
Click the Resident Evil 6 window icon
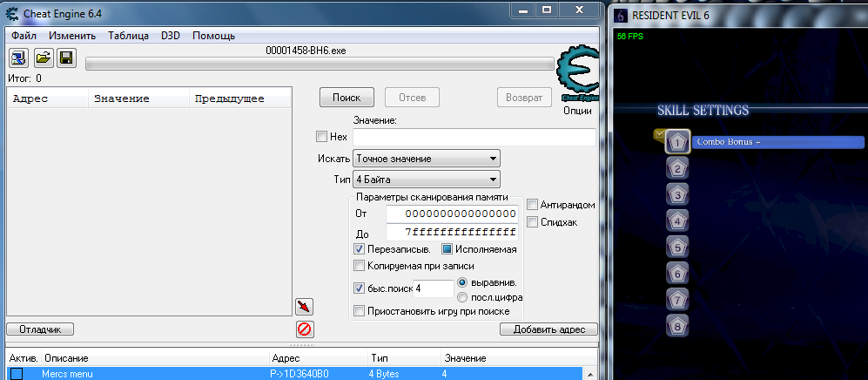[x=622, y=15]
